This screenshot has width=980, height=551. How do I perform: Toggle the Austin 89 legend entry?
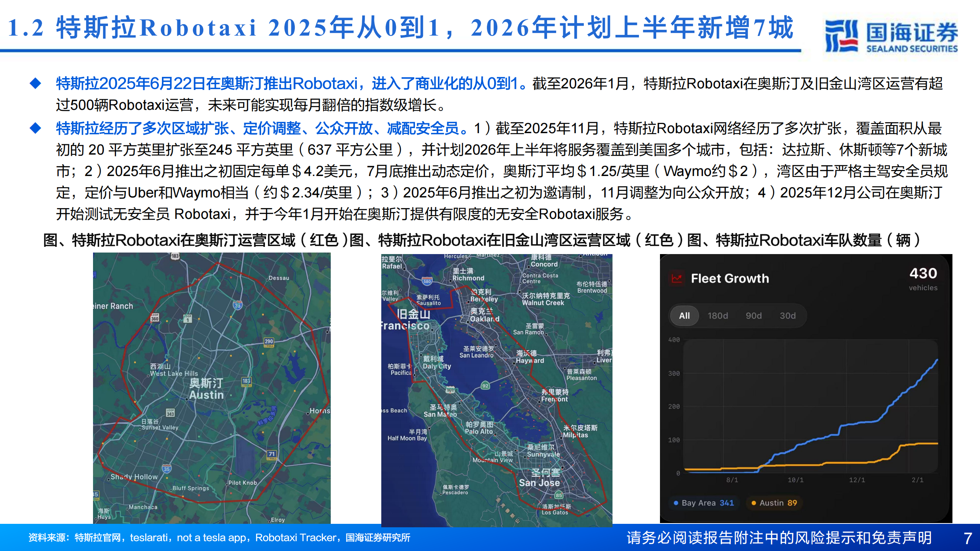click(x=774, y=503)
